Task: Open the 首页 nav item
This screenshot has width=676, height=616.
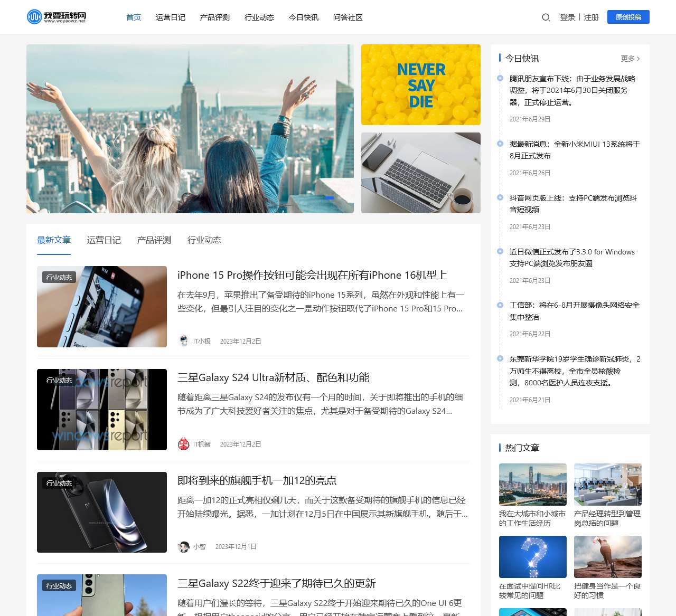Action: pos(134,17)
